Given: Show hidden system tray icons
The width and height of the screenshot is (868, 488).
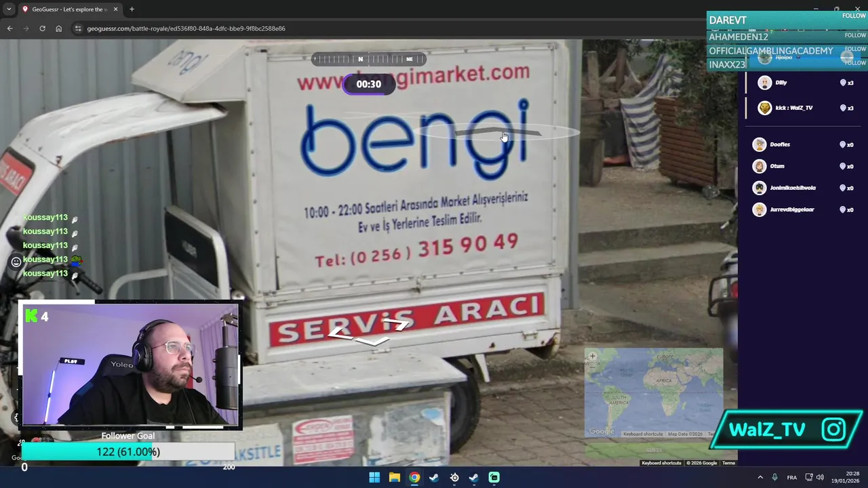Looking at the screenshot, I should (759, 477).
